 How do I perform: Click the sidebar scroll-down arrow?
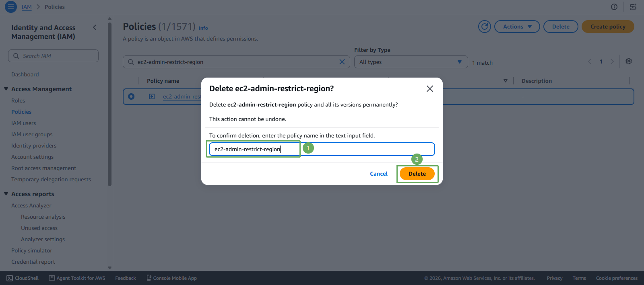tap(109, 268)
